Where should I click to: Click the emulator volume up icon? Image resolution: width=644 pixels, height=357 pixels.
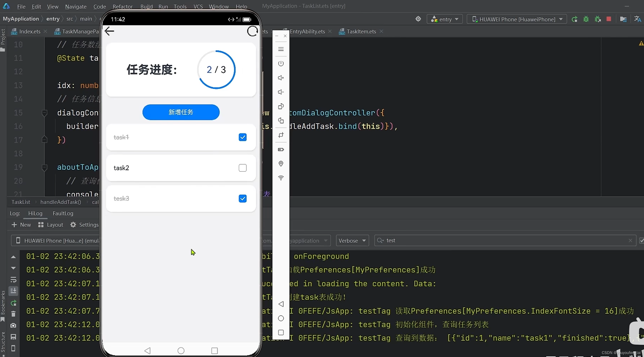(x=281, y=78)
